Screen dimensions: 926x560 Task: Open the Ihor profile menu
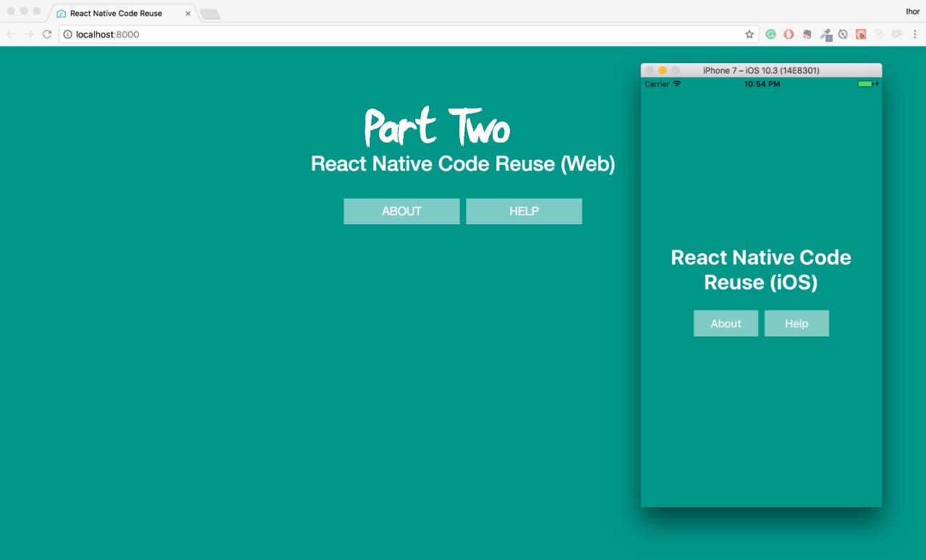[913, 12]
